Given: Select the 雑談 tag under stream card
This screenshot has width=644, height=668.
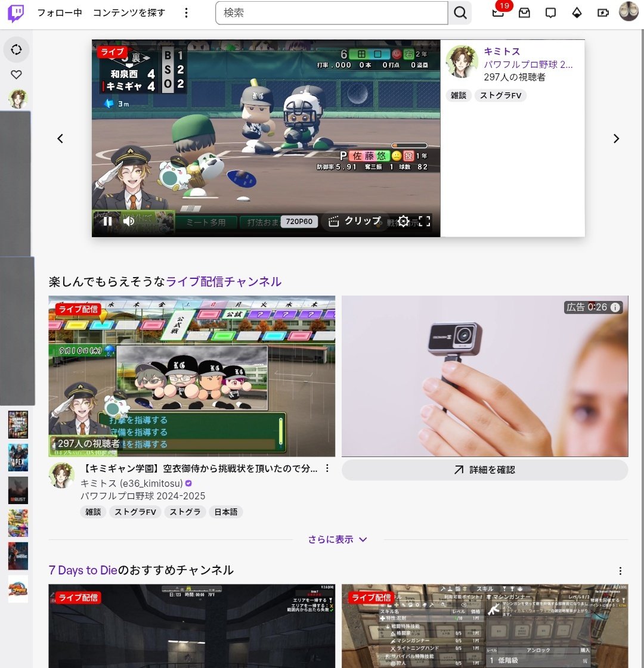Looking at the screenshot, I should (93, 512).
